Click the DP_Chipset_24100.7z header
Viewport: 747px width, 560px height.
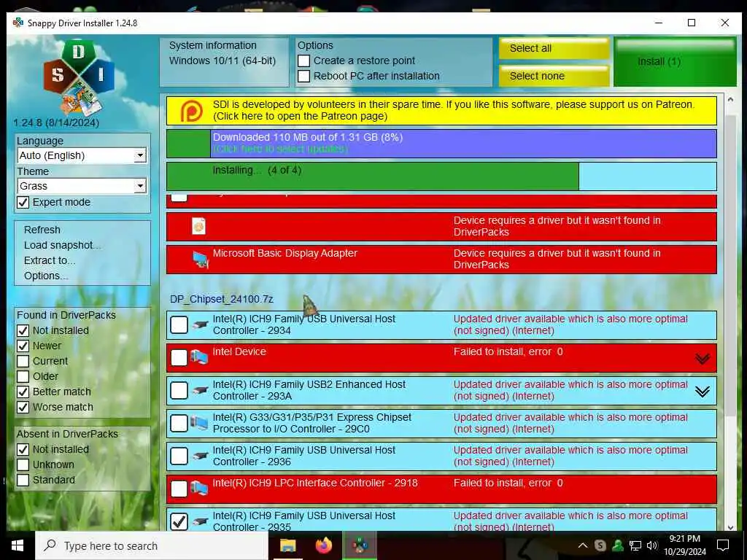(222, 299)
